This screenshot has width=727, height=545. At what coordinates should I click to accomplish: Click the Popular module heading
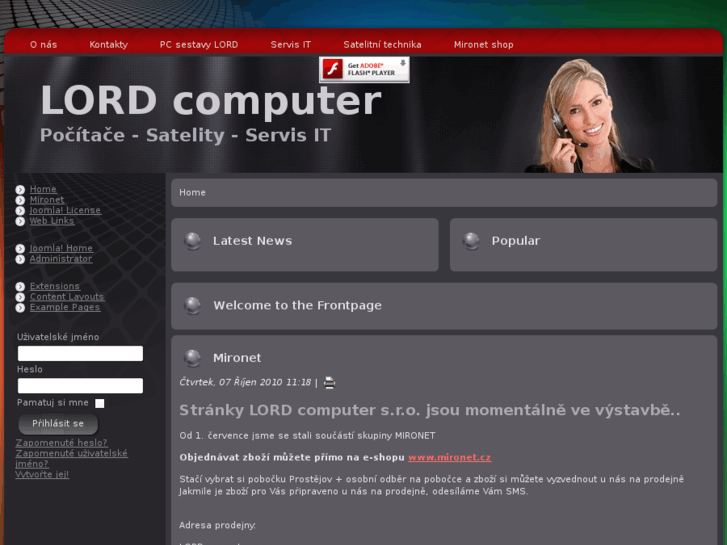coord(516,241)
